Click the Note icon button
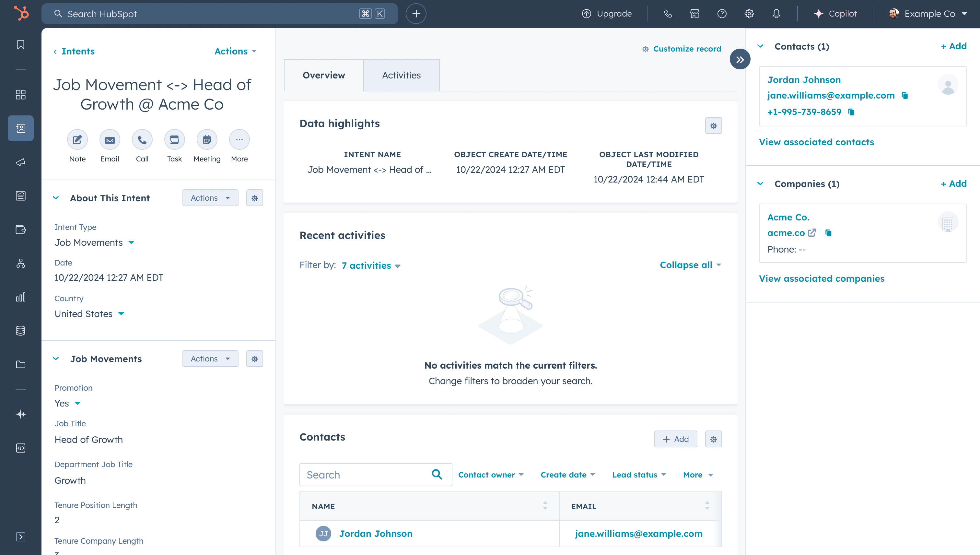This screenshot has width=980, height=555. [x=77, y=140]
